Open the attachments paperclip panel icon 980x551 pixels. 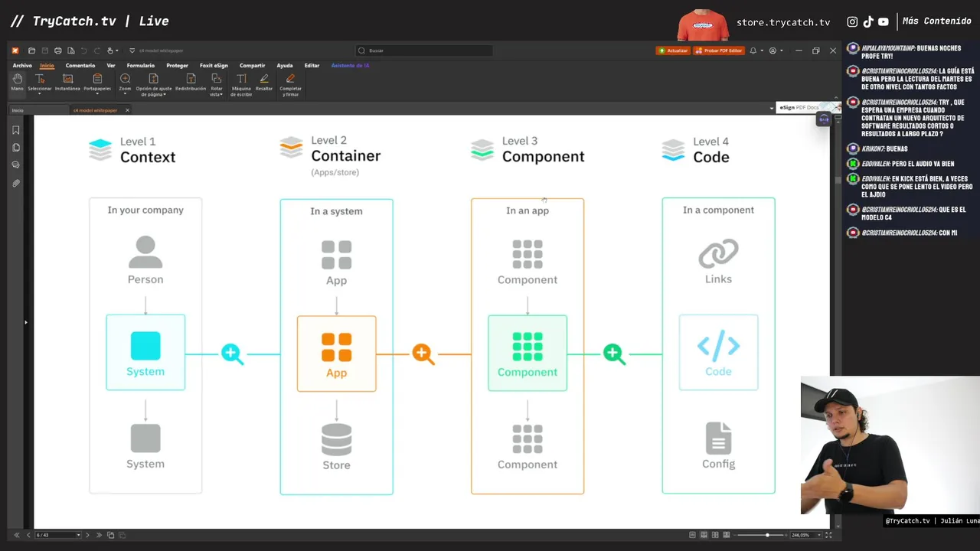[16, 184]
